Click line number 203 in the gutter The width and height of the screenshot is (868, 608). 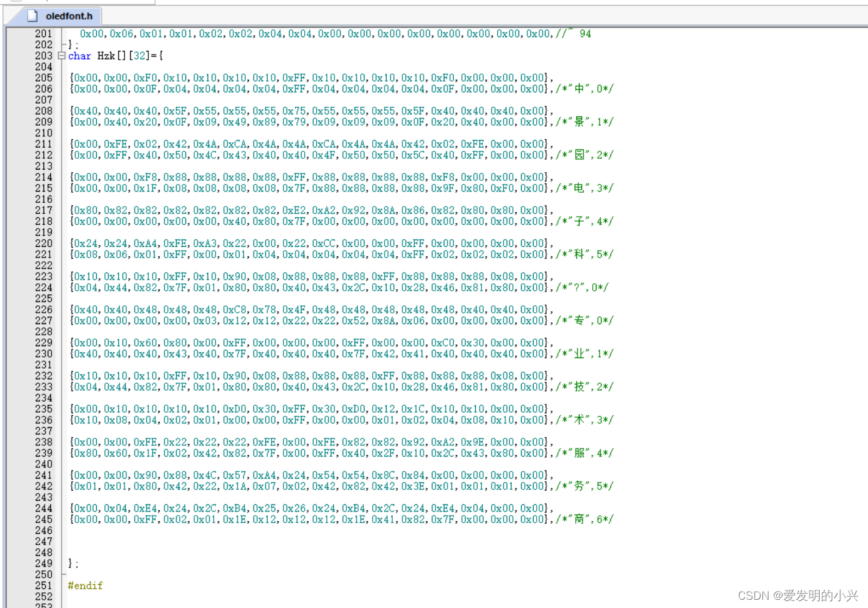(44, 56)
